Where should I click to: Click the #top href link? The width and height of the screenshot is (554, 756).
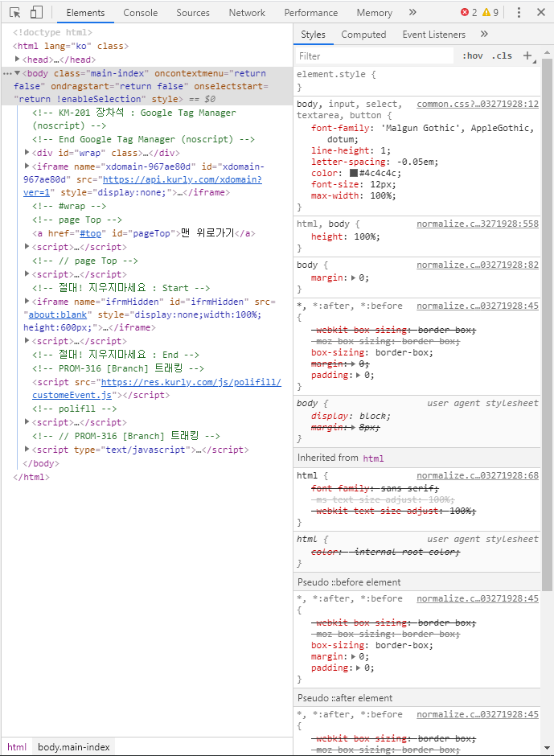click(90, 233)
